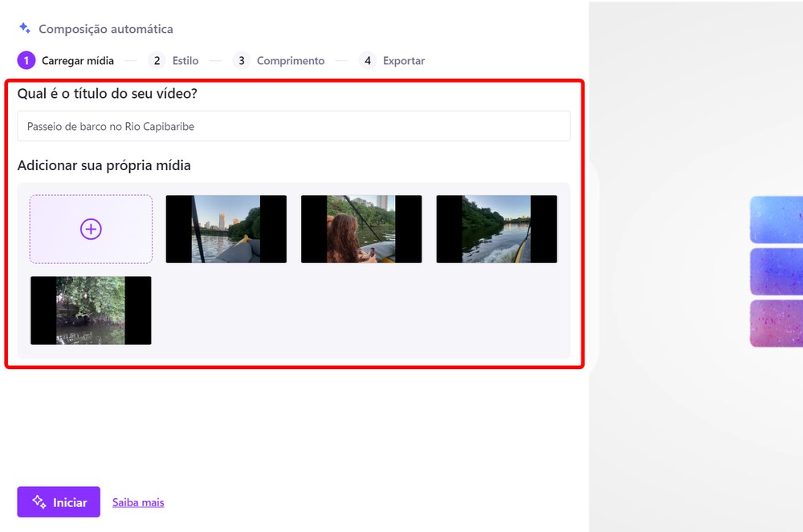Click the step 3 numbered circle
The width and height of the screenshot is (803, 532).
(240, 60)
